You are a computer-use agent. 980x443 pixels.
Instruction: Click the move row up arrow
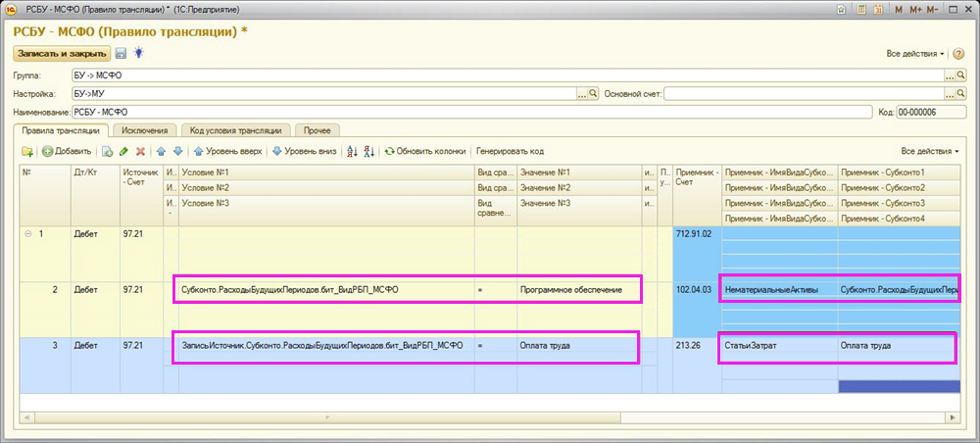[162, 151]
